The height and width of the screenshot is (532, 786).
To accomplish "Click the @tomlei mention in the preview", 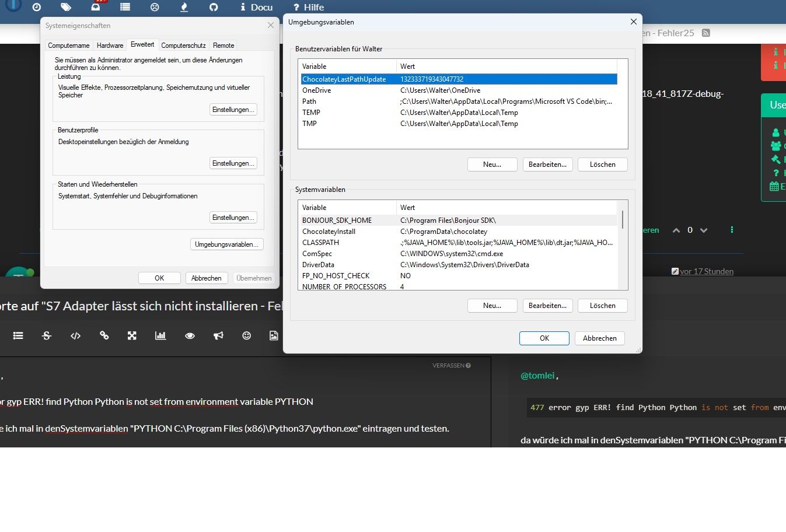I will tap(537, 376).
